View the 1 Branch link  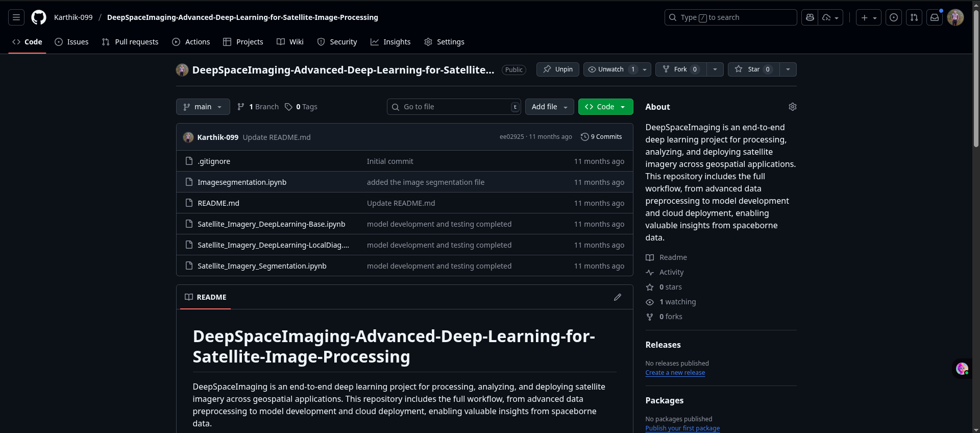click(x=258, y=107)
